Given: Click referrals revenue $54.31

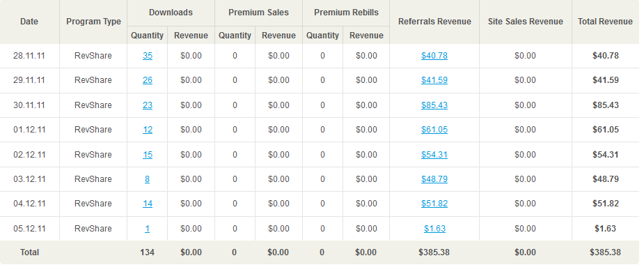Looking at the screenshot, I should pos(434,155).
